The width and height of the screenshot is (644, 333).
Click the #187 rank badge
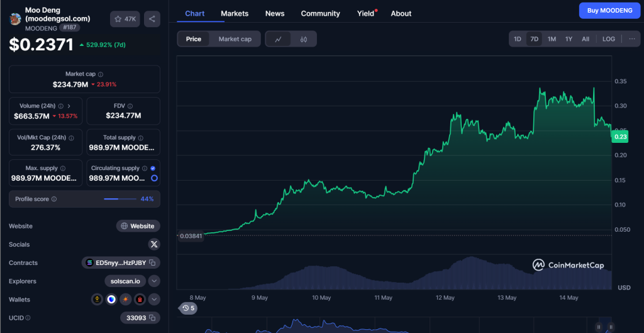click(69, 28)
